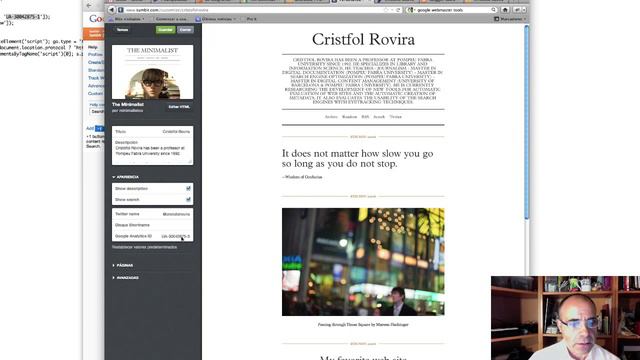Click the Wisdom of Confucius source
The image size is (640, 360).
[302, 177]
